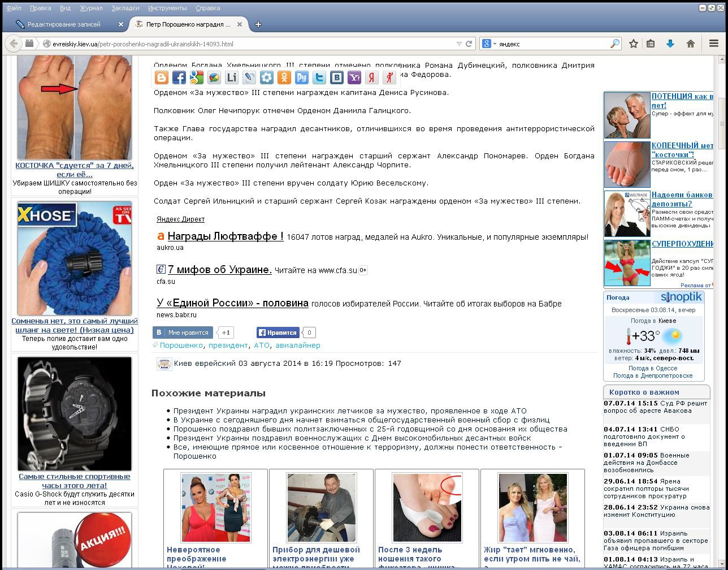The height and width of the screenshot is (570, 728).
Task: Open the Порошенко tag link
Action: click(x=181, y=346)
